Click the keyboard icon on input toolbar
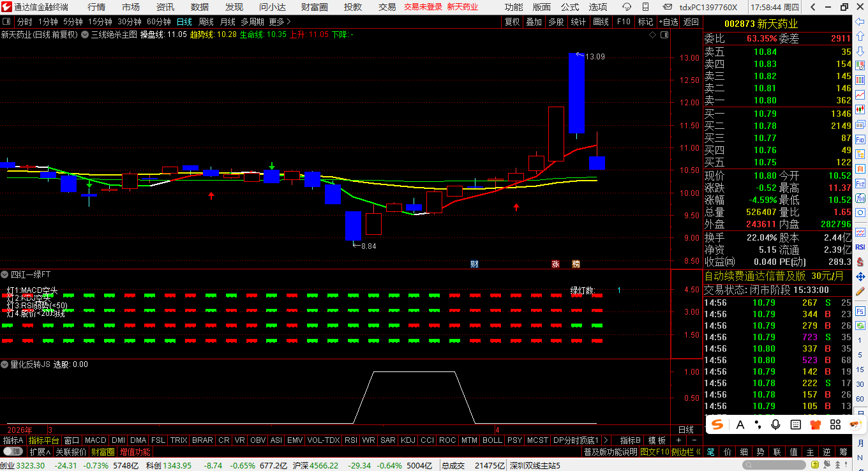This screenshot has width=868, height=471. 796,424
